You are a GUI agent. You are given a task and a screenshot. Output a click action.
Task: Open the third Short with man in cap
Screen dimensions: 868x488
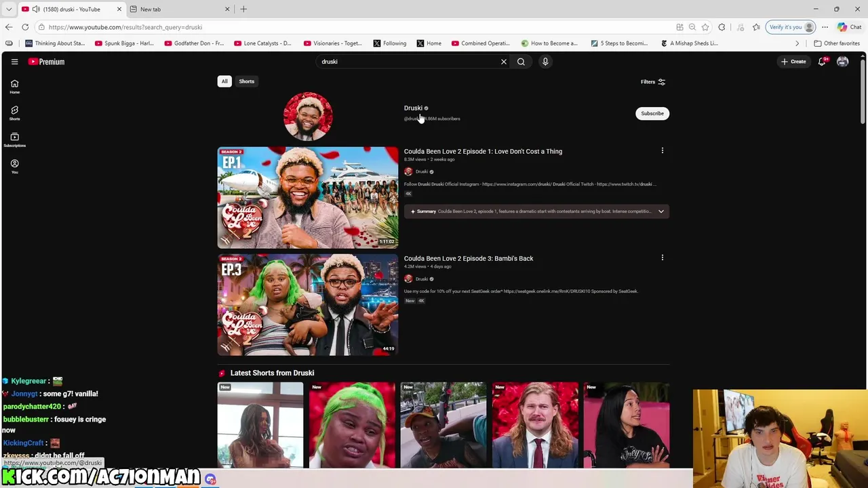click(x=443, y=425)
